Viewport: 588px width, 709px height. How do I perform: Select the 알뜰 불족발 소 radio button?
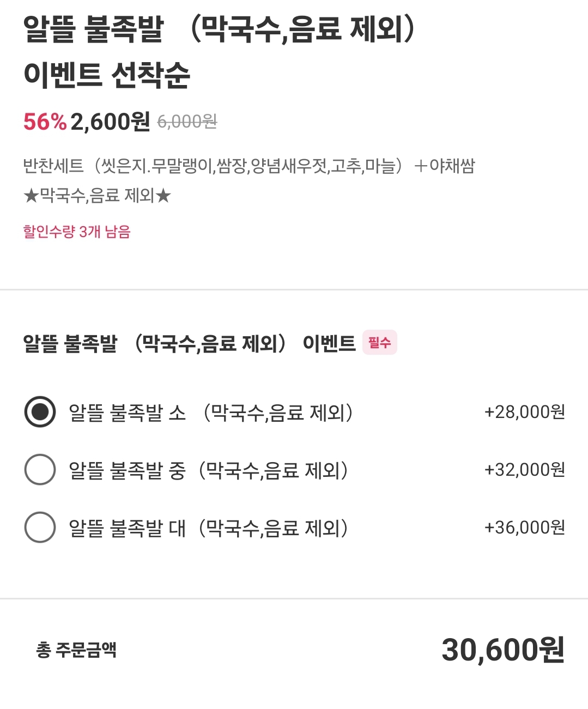tap(40, 412)
